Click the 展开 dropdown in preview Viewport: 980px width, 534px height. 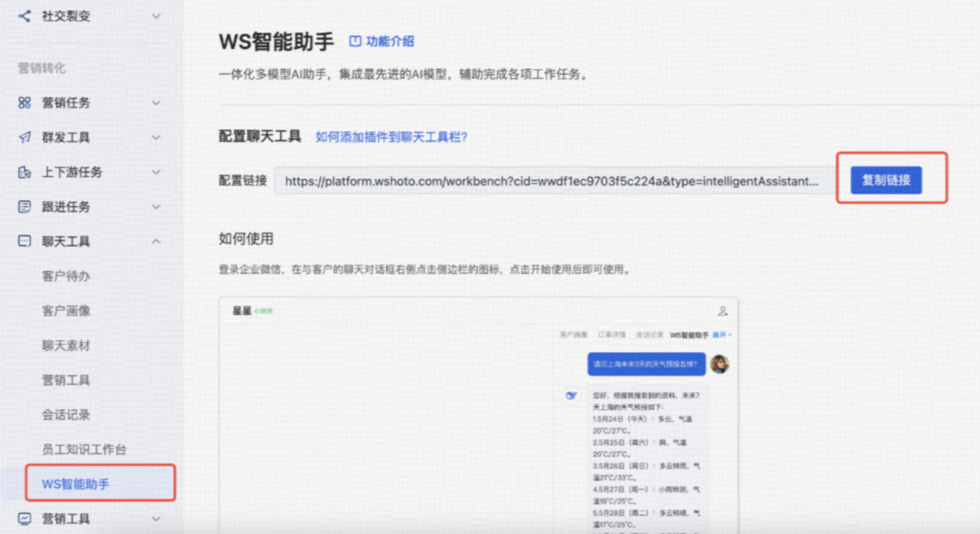(721, 335)
